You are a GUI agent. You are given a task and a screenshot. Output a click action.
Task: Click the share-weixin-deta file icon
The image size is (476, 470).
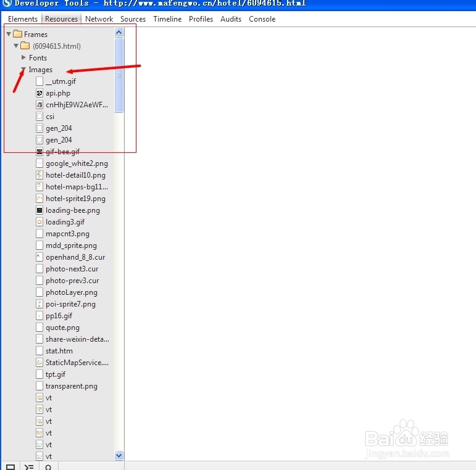coord(40,339)
